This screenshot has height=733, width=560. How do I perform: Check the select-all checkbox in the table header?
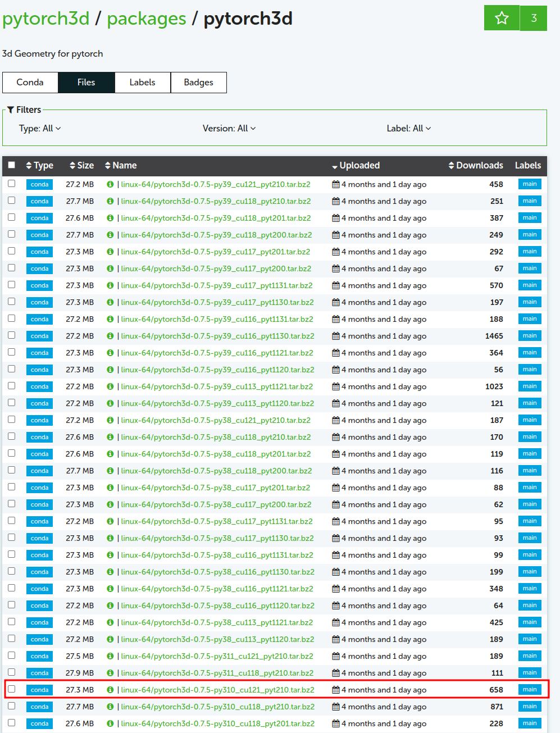tap(11, 165)
